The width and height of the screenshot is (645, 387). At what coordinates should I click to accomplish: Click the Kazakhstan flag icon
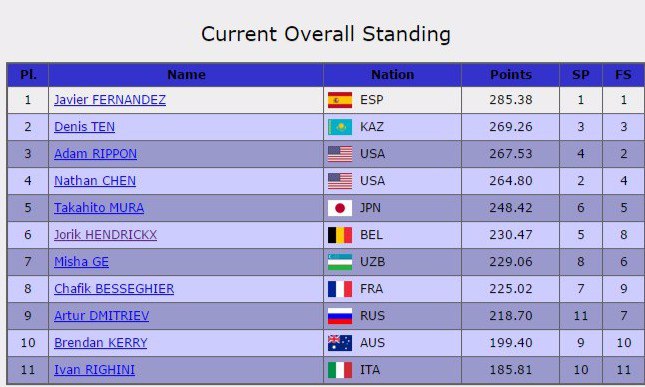coord(340,127)
